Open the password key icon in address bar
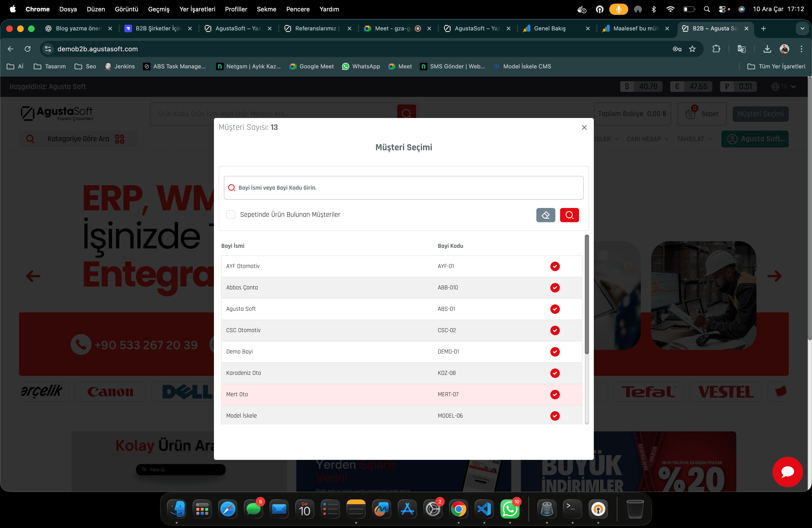 tap(677, 49)
